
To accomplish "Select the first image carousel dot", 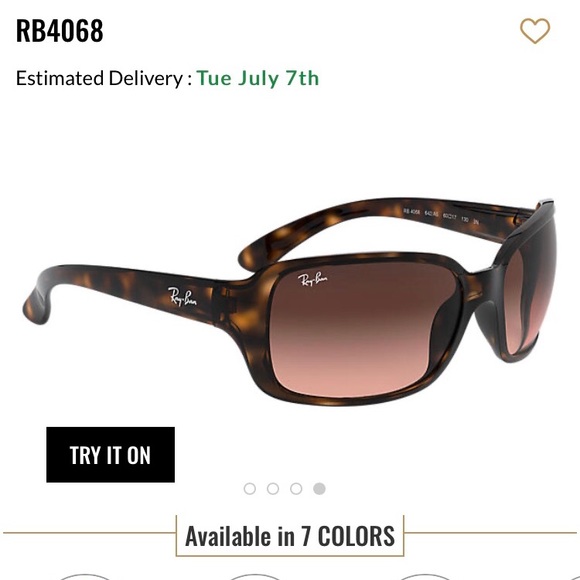I will (x=250, y=489).
